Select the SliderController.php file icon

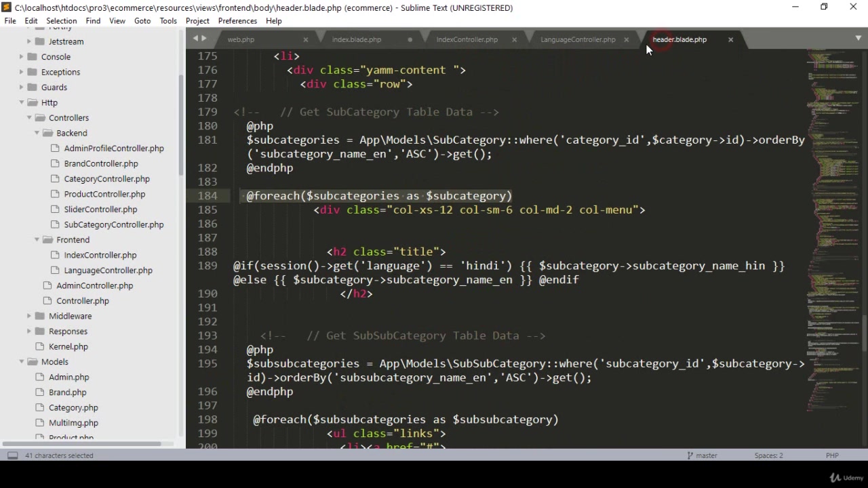point(55,209)
